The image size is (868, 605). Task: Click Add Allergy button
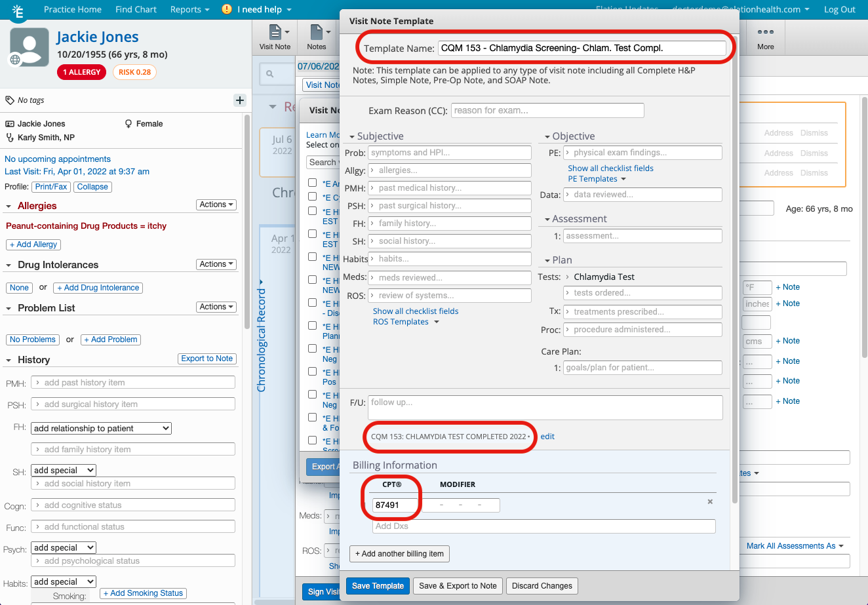click(33, 244)
